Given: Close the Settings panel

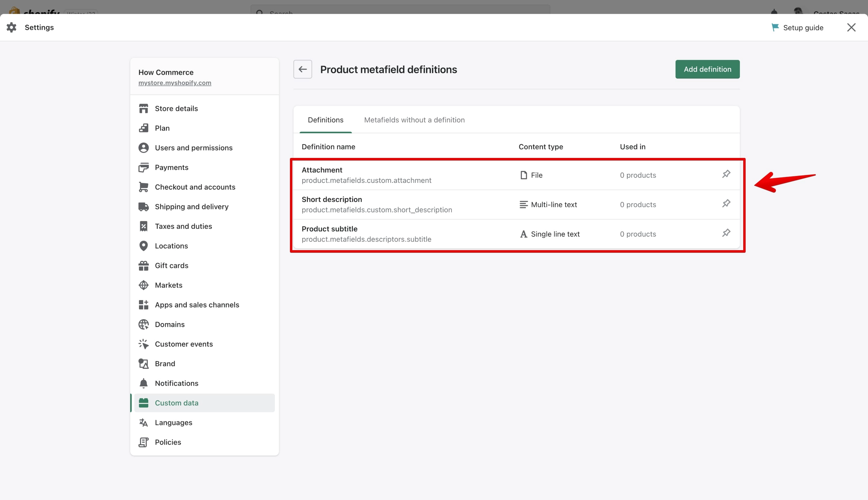Looking at the screenshot, I should [x=851, y=27].
